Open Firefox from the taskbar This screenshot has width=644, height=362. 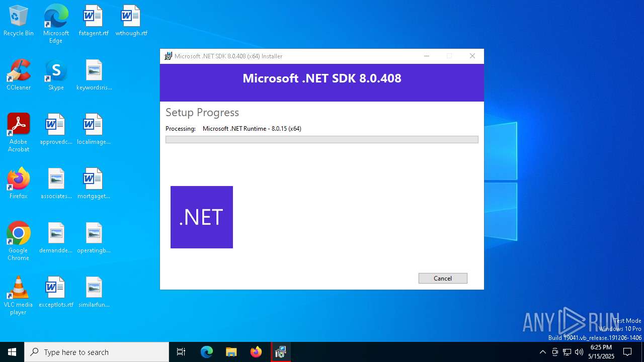[256, 352]
